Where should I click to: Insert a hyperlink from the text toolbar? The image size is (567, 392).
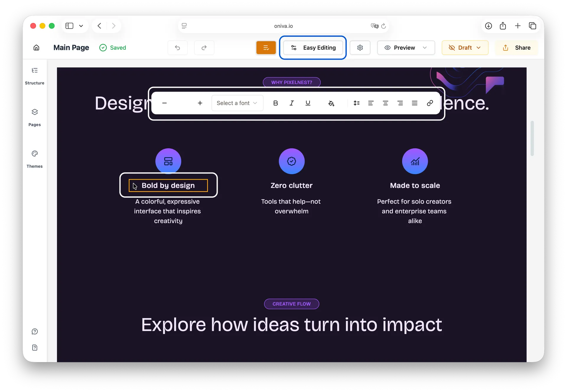point(430,103)
